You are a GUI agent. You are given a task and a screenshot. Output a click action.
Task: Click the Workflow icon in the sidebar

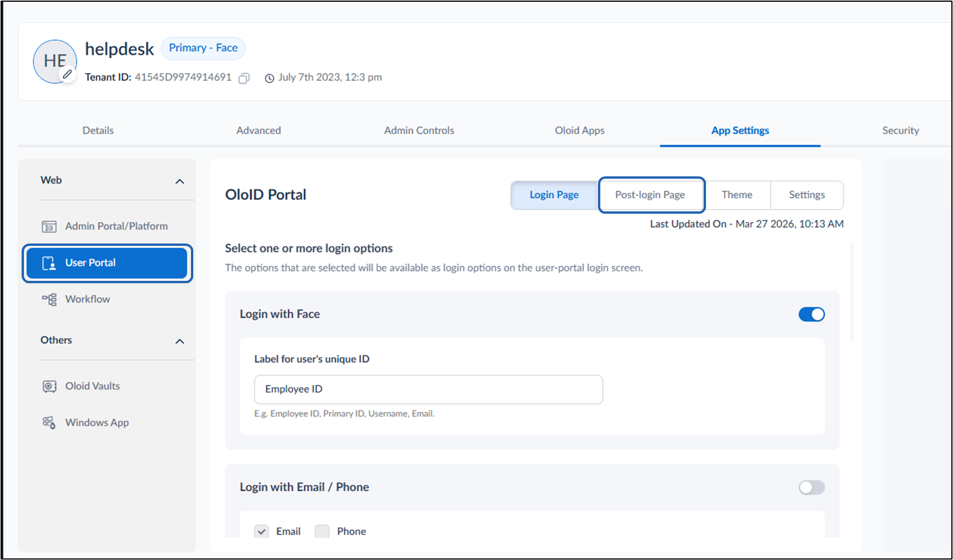[x=49, y=300]
